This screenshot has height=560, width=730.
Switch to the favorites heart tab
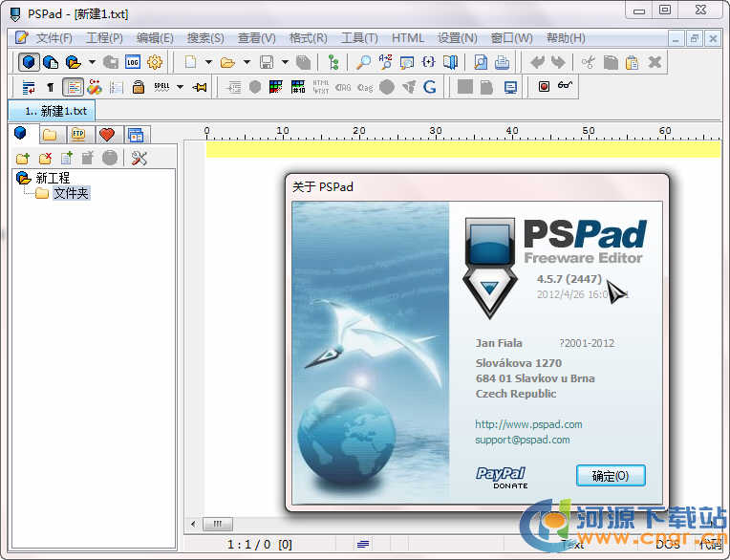pos(106,134)
